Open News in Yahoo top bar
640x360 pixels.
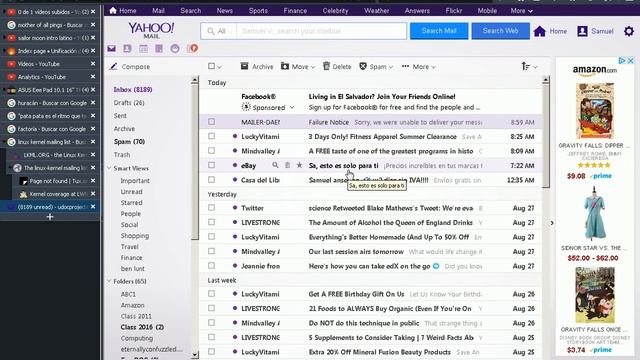[224, 11]
